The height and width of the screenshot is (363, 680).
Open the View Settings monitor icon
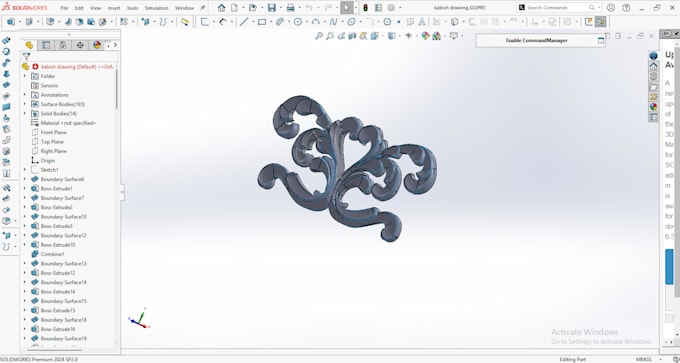454,36
